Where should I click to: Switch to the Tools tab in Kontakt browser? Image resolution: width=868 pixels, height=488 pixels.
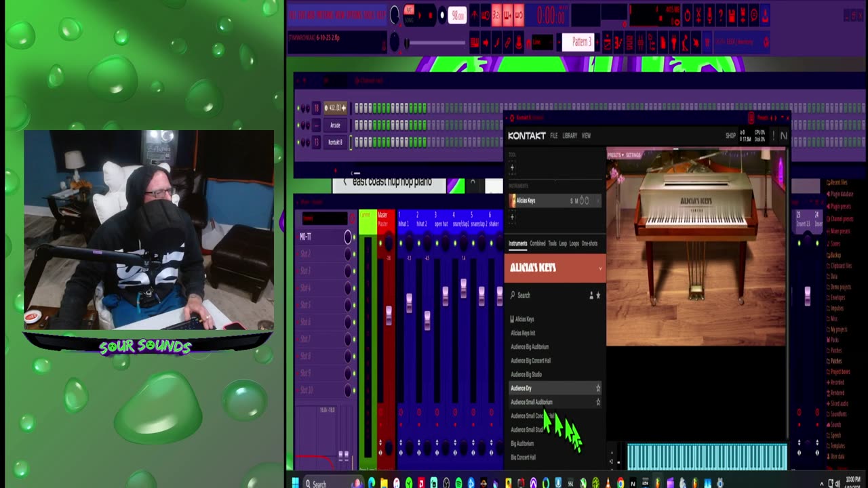coord(552,243)
